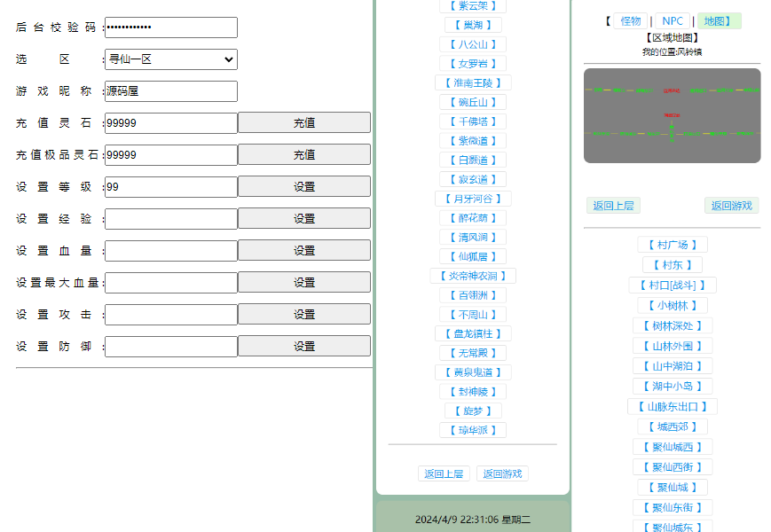Open the 巢湖 location link
771x532 pixels.
473,25
